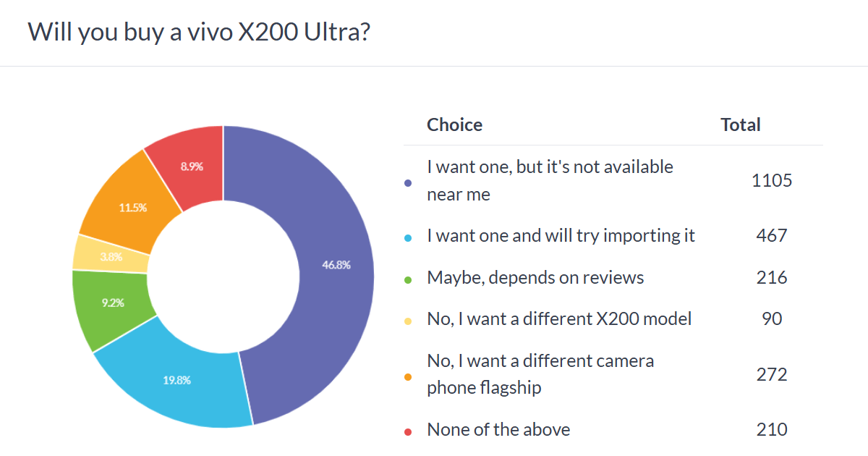Click the orange 11.5% donut slice
The height and width of the screenshot is (456, 868).
133,207
